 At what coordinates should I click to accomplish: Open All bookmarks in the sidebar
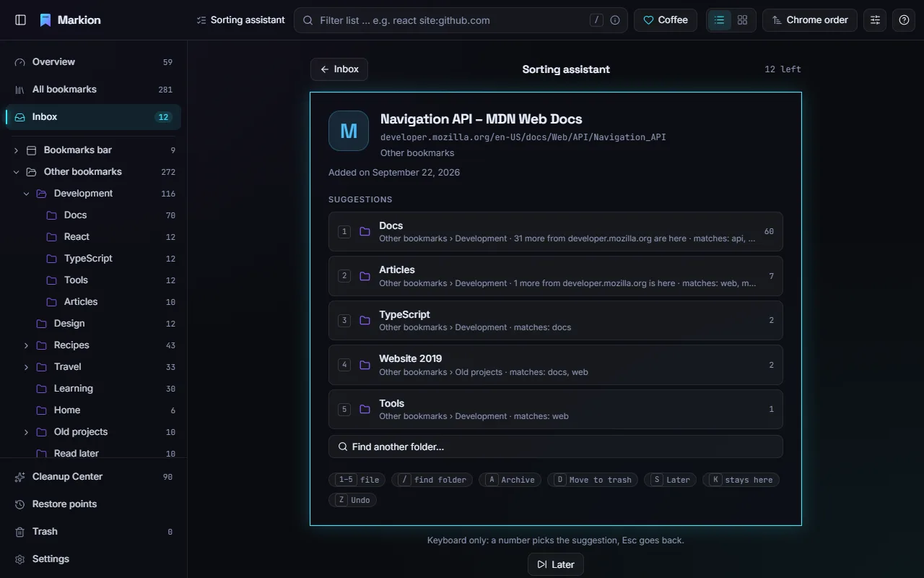93,90
